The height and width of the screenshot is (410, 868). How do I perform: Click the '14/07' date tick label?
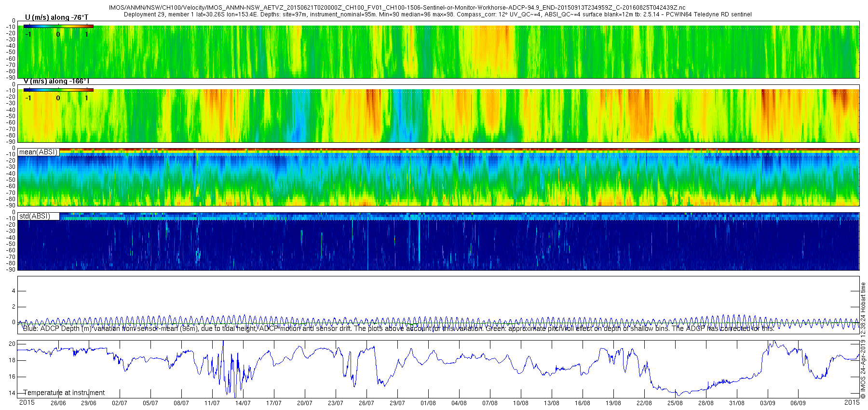click(243, 403)
